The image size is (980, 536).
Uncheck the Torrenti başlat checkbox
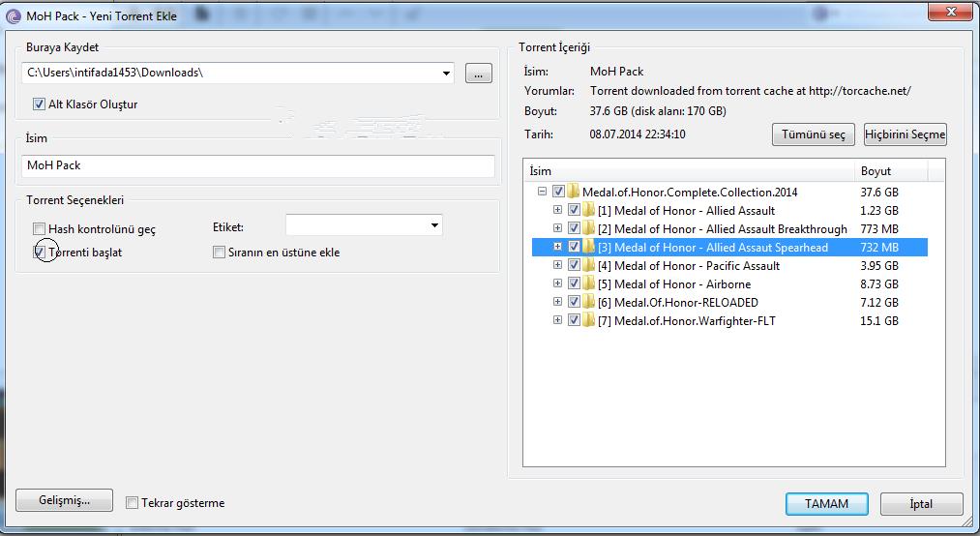[40, 253]
